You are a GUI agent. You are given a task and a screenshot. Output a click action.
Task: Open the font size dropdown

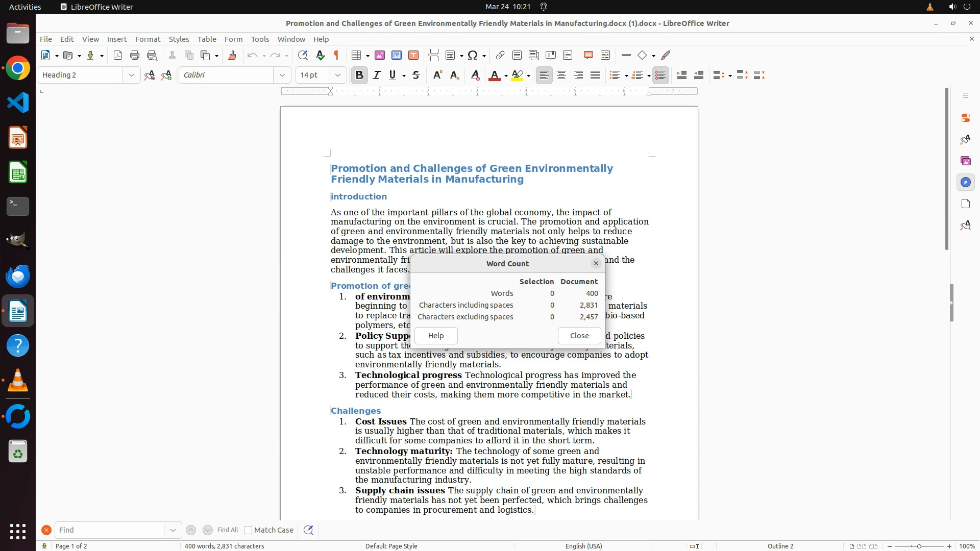[x=337, y=75]
